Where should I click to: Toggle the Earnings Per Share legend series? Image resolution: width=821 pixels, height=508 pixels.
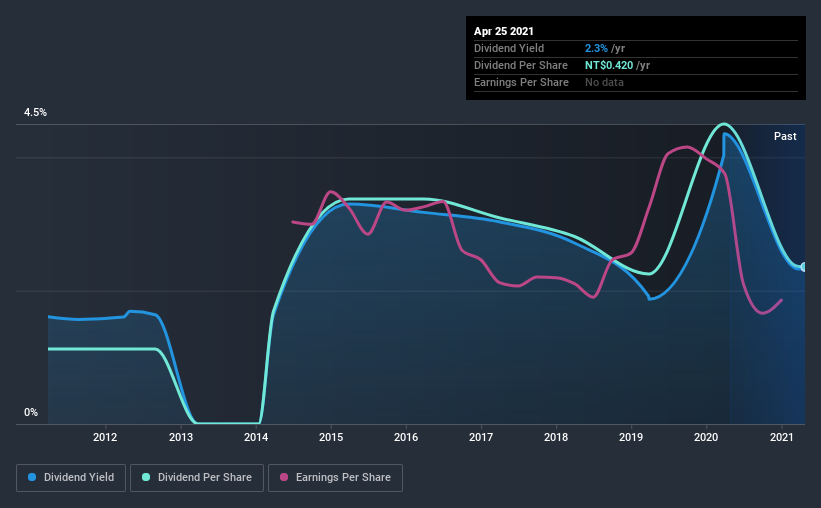coord(336,478)
